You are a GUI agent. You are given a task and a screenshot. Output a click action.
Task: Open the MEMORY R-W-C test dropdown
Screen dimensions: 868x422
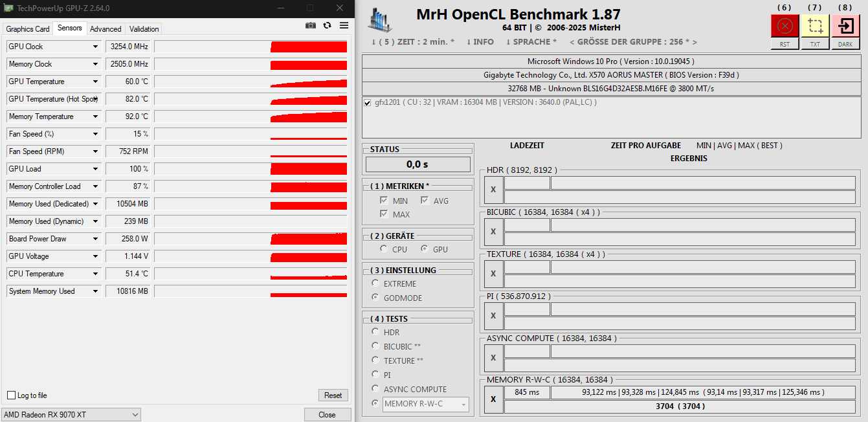coord(426,404)
